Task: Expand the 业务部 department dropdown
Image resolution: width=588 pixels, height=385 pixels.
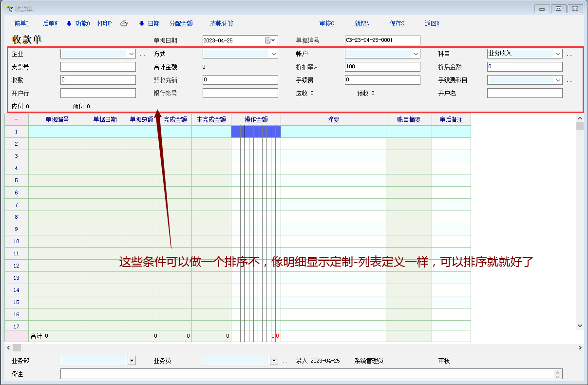Action: (132, 361)
